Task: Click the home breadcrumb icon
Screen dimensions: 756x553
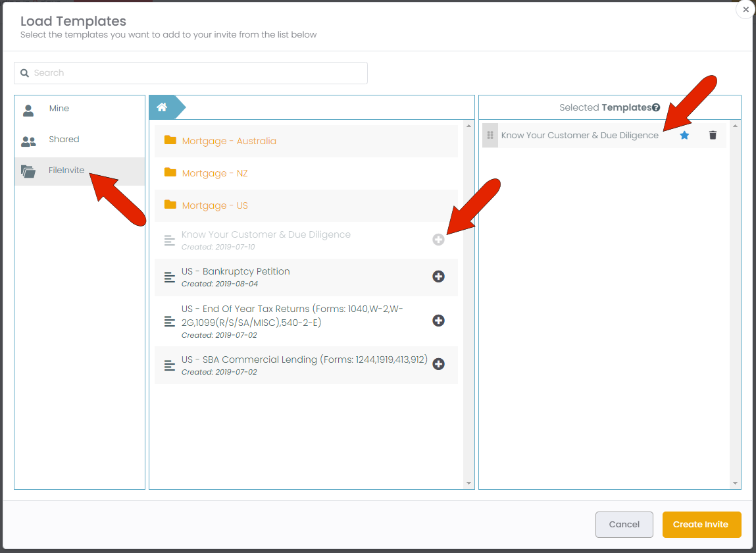Action: coord(162,107)
